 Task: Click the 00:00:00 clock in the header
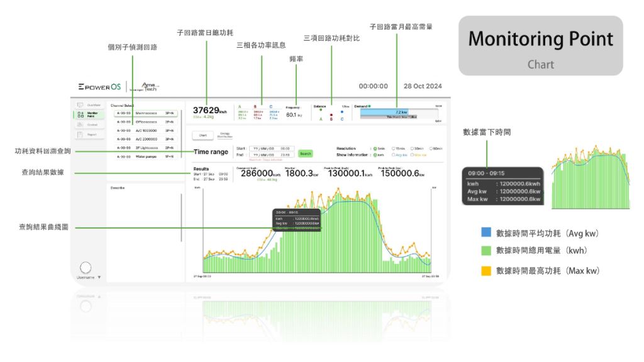point(373,86)
